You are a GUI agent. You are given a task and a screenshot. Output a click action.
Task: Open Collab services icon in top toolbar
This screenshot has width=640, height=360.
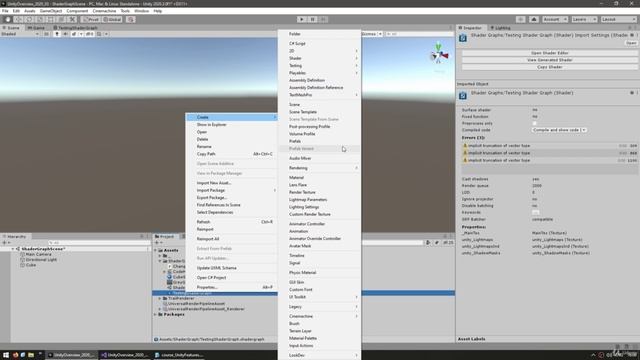pos(520,19)
